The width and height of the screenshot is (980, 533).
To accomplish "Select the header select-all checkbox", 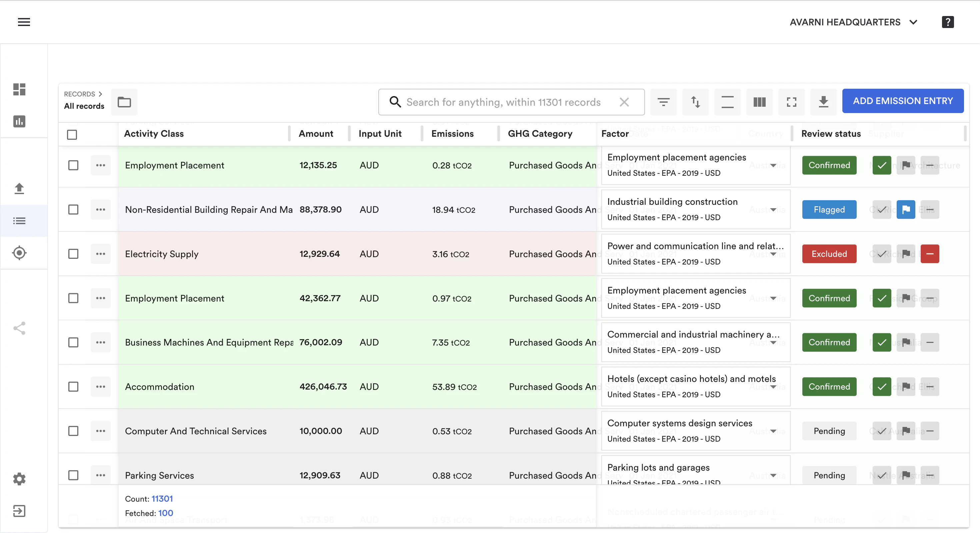I will tap(72, 134).
